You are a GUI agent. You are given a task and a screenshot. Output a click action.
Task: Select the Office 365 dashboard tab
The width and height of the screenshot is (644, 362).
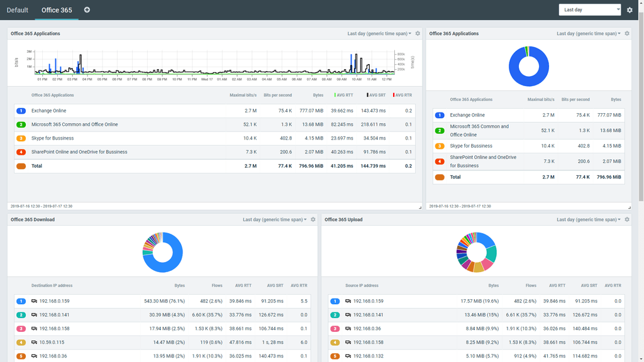coord(57,10)
